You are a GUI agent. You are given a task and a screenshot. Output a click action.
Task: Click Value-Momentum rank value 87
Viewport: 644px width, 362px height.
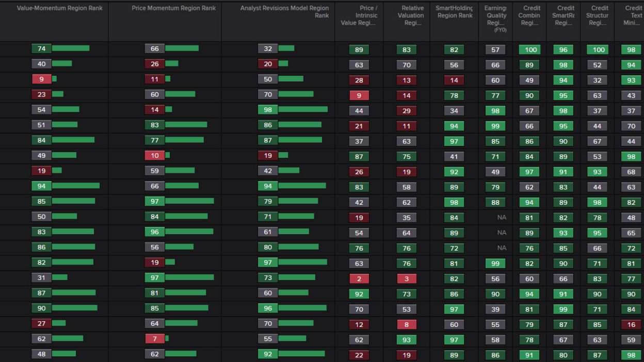(x=41, y=293)
